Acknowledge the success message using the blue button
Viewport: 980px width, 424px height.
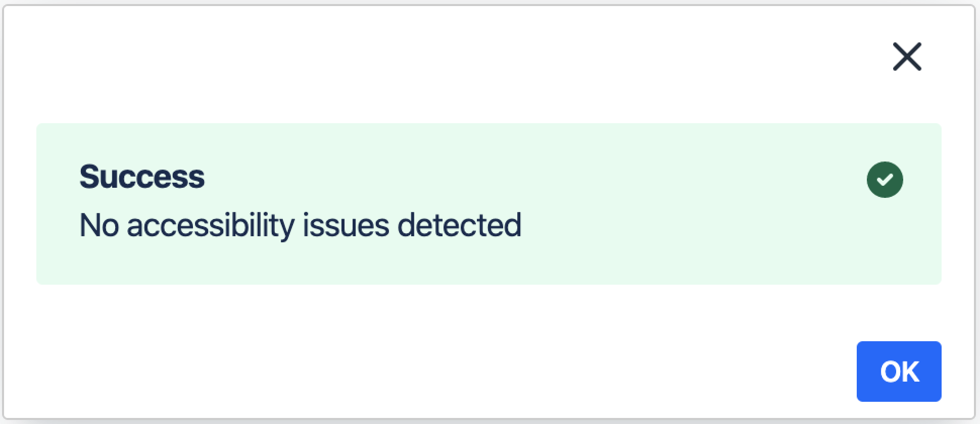(x=899, y=372)
